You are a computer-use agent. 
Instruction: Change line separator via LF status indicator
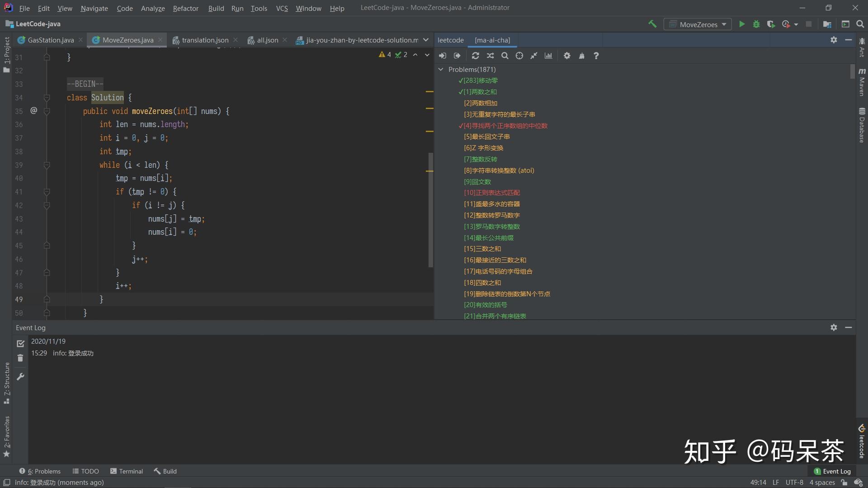775,483
